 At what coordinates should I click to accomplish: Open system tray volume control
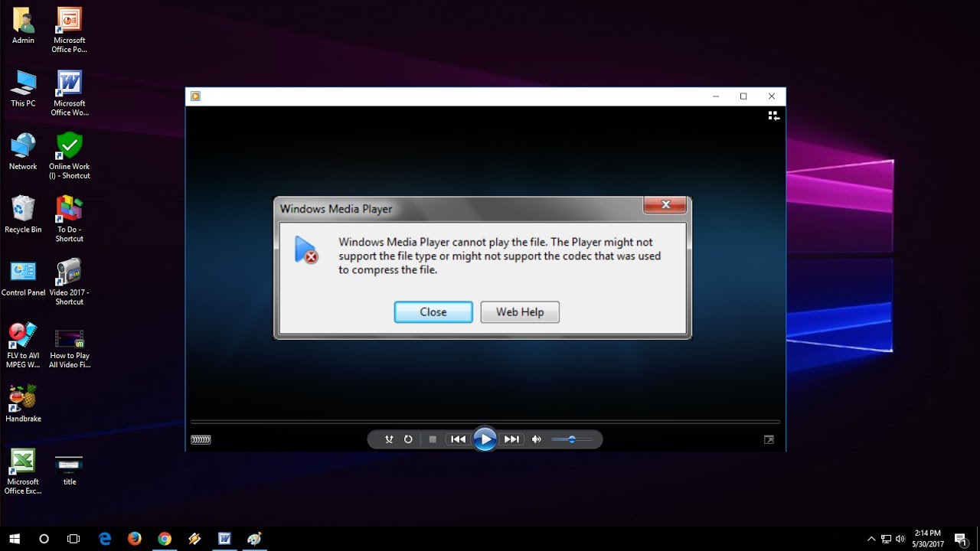coord(900,539)
